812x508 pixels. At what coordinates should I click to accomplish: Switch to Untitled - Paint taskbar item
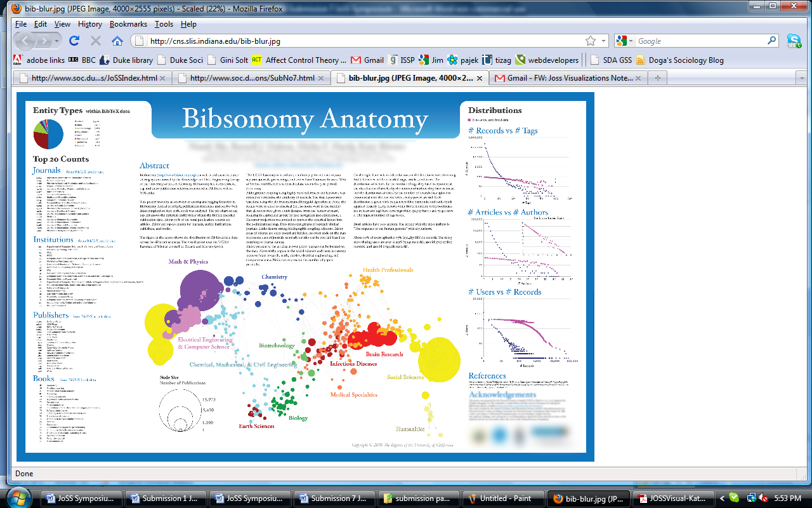coord(502,498)
